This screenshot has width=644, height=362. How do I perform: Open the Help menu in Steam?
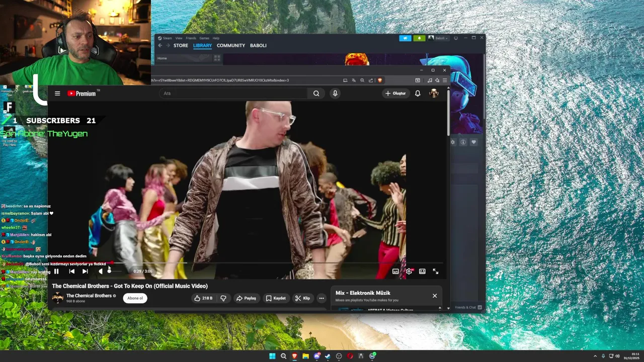tap(216, 38)
